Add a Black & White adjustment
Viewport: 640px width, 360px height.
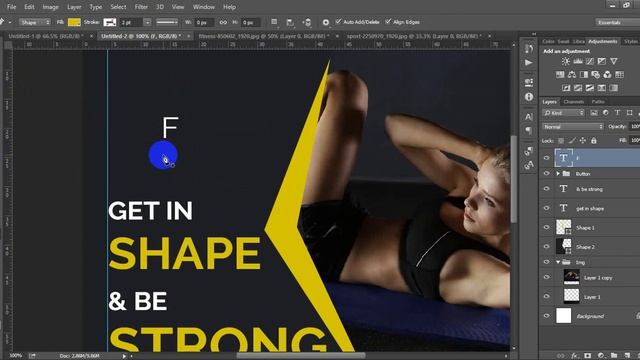pos(584,75)
